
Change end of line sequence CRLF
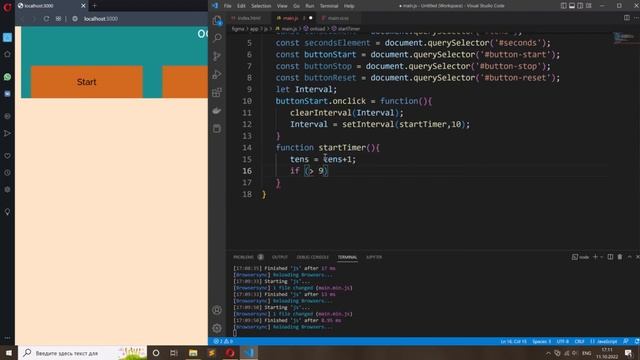pyautogui.click(x=579, y=341)
